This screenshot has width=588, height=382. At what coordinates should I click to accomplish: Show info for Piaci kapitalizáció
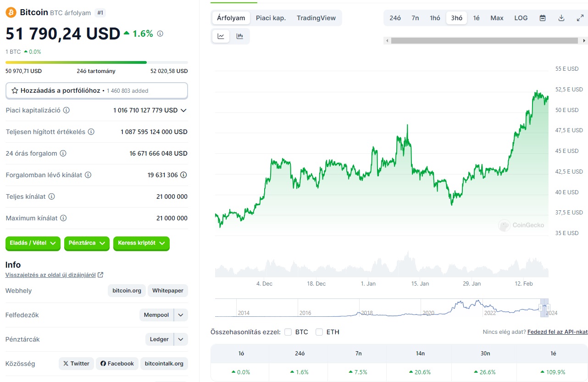coord(67,110)
